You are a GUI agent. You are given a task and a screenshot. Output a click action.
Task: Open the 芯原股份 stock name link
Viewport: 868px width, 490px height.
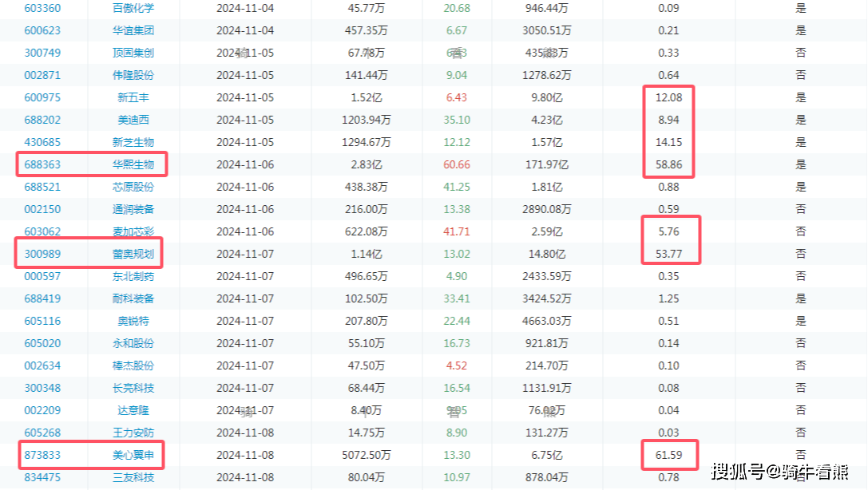tap(133, 187)
